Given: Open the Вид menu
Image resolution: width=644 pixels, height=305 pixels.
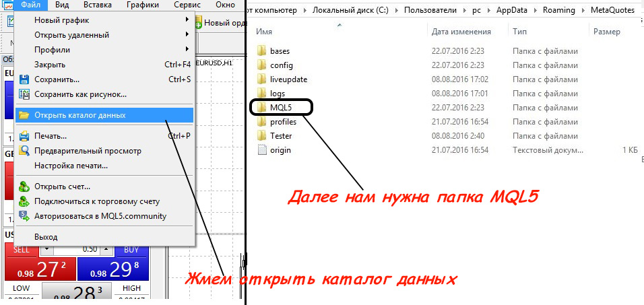Looking at the screenshot, I should pos(61,5).
